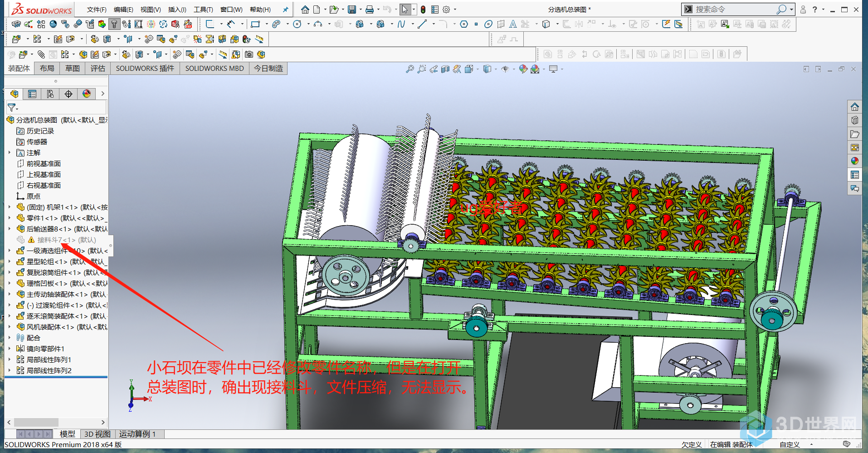
Task: Select the Line sketch tool
Action: (x=422, y=25)
